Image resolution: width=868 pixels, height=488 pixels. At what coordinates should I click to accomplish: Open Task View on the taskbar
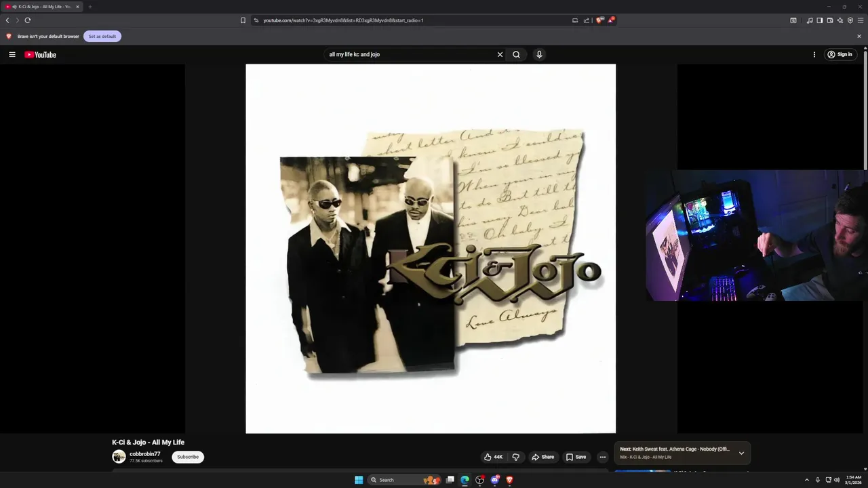(450, 480)
